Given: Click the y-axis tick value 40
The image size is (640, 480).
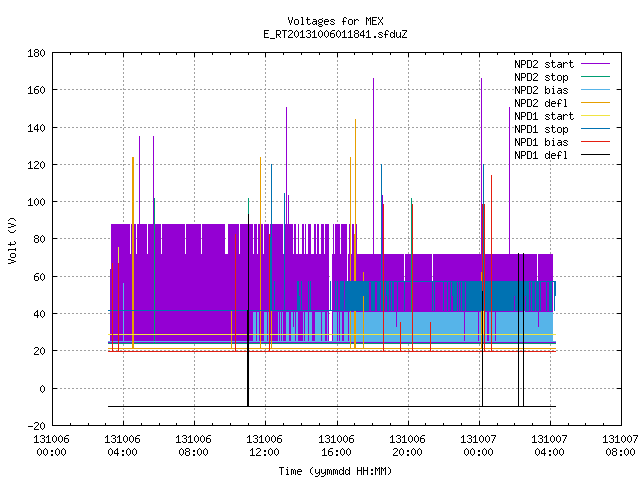Looking at the screenshot, I should click(x=39, y=314).
